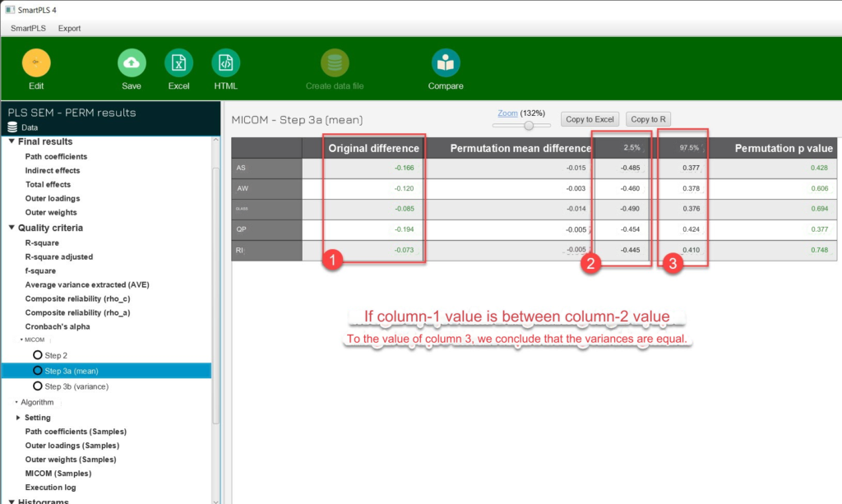Viewport: 842px width, 504px height.
Task: Collapse the Quality criteria section
Action: pyautogui.click(x=12, y=228)
